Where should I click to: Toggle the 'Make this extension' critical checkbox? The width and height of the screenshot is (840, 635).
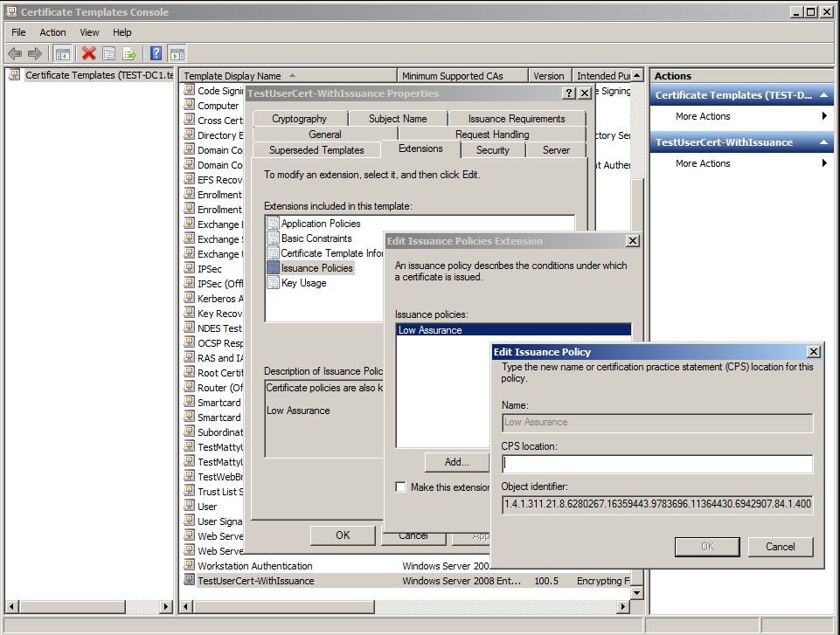coord(400,487)
